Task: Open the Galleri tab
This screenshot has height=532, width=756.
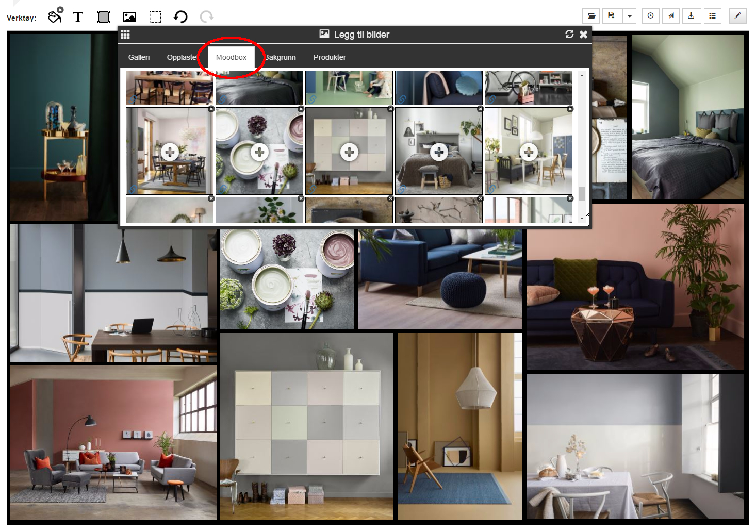Action: click(138, 57)
